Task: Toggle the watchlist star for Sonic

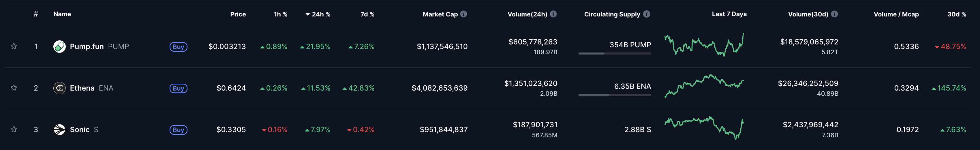Action: [x=14, y=130]
